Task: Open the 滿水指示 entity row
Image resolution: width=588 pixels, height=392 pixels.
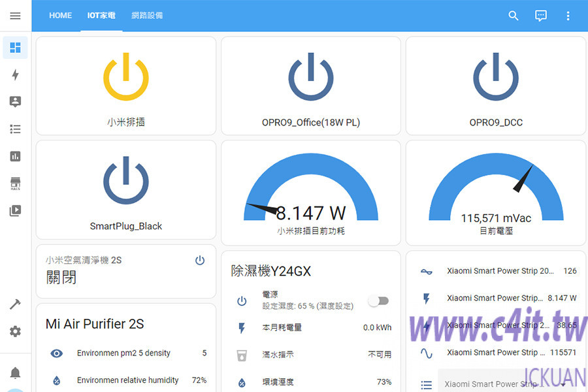Action: coord(312,355)
